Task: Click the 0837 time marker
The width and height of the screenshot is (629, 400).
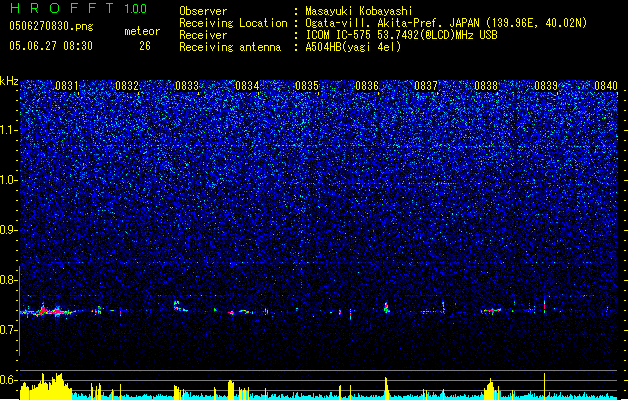Action: point(426,86)
